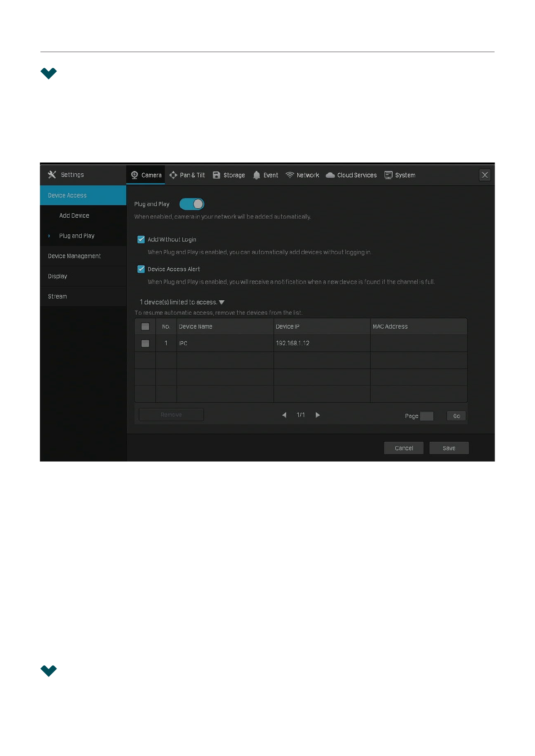
Task: Collapse the limited devices list arrow
Action: (221, 303)
